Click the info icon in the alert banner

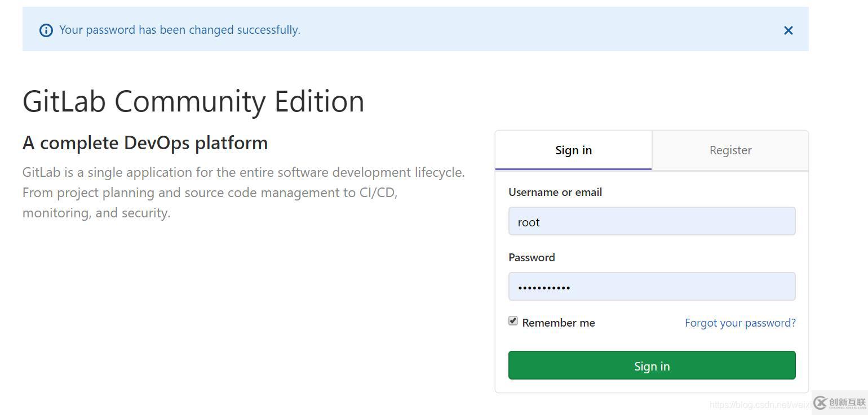point(46,30)
